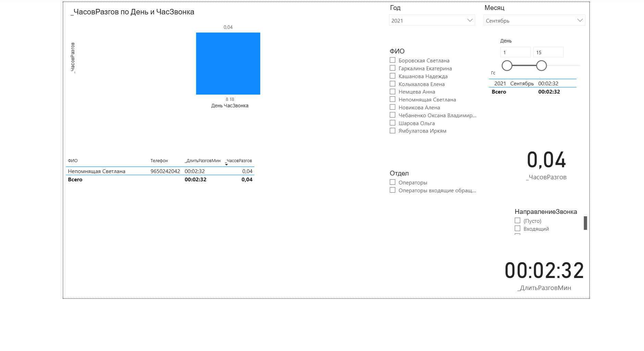The image size is (644, 351).
Task: Click the 0,04 _ЧасовРазгов card value
Action: (x=546, y=160)
